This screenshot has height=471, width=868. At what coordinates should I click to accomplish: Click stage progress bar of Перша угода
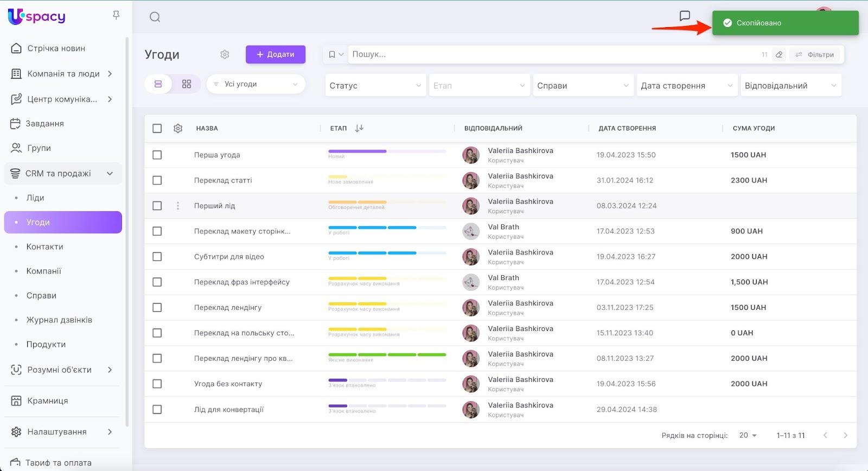coord(387,151)
